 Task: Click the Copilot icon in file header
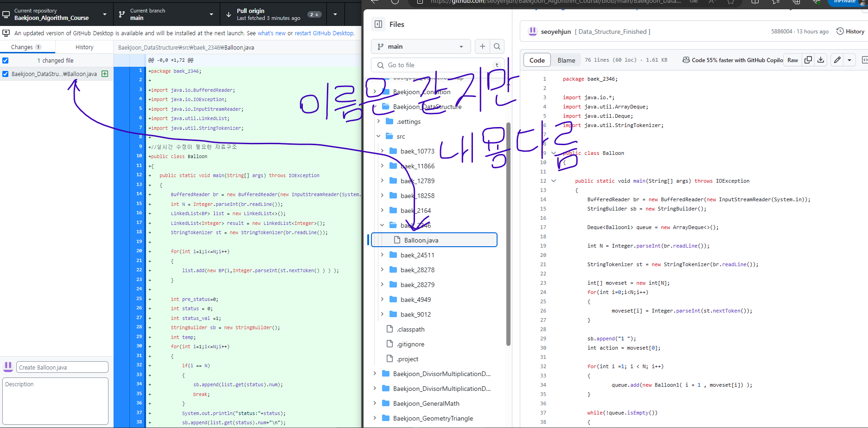pos(686,60)
